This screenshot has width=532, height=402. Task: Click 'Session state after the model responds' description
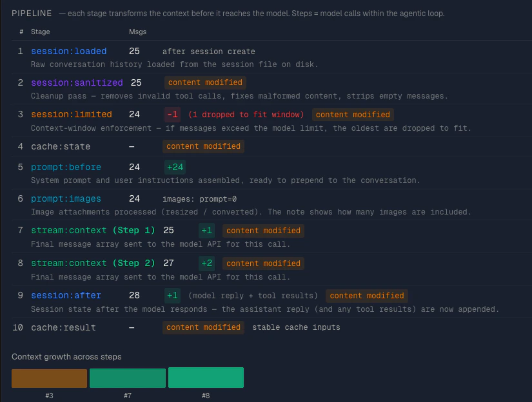(x=264, y=309)
